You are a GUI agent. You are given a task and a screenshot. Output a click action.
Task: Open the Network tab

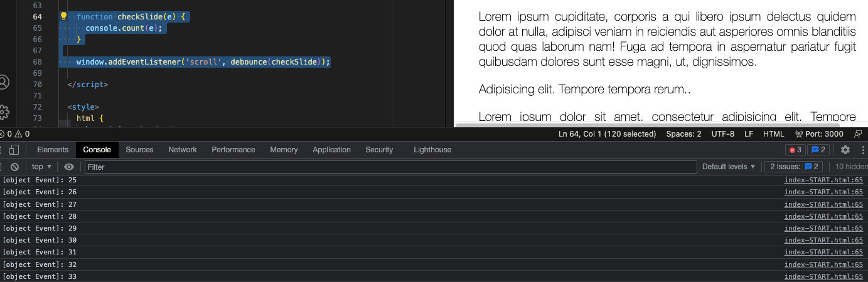point(183,150)
